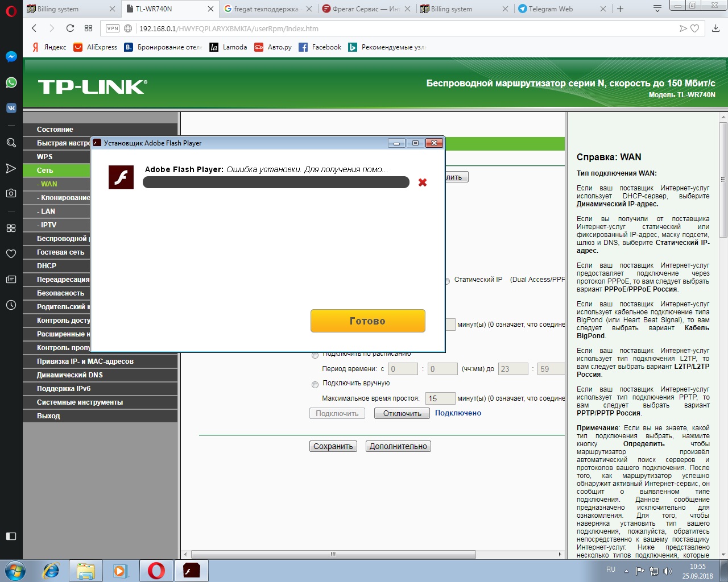Go back to the previous page
This screenshot has height=582, width=728.
(x=34, y=28)
